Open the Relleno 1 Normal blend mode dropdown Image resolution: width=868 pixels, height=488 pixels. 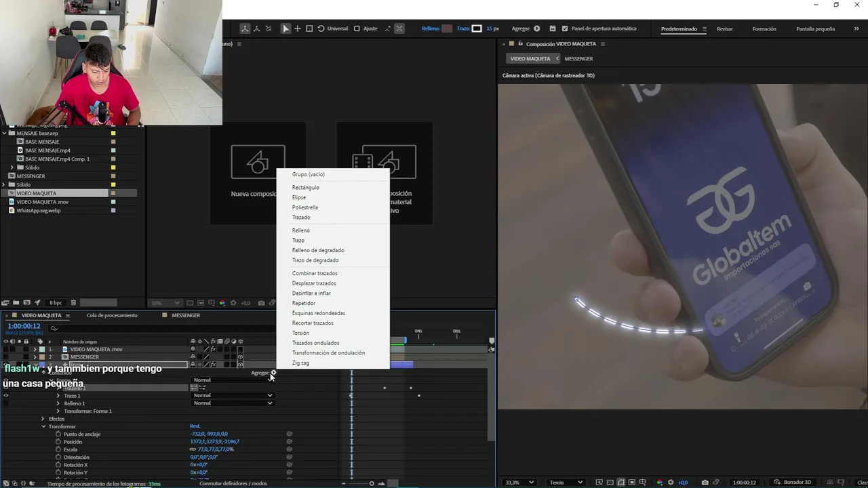(233, 403)
